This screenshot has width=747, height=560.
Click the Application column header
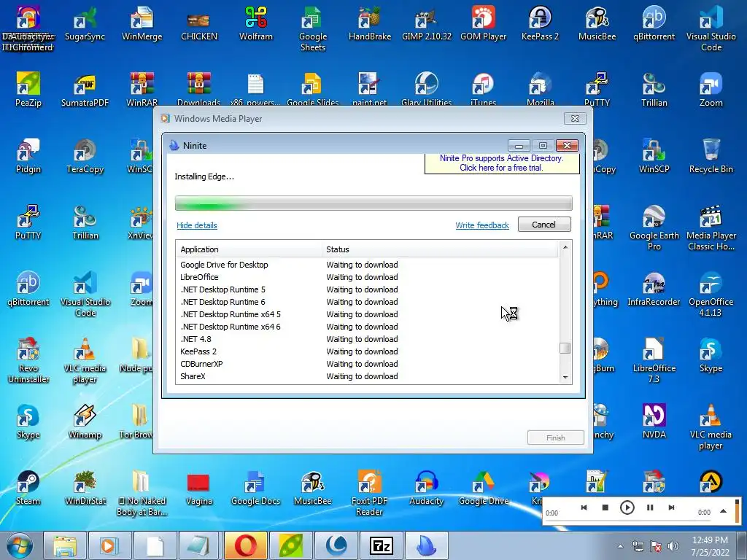249,249
